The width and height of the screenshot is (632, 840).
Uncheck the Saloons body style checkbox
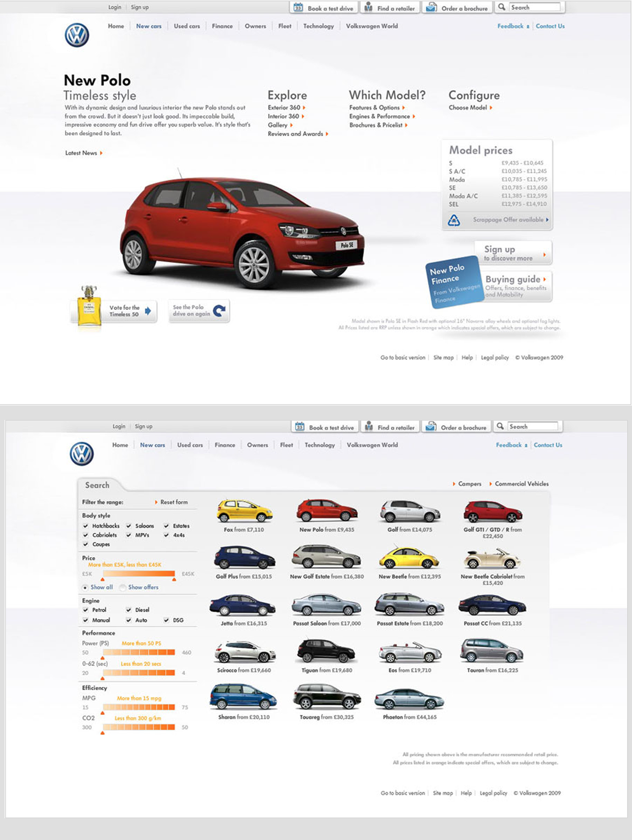129,526
